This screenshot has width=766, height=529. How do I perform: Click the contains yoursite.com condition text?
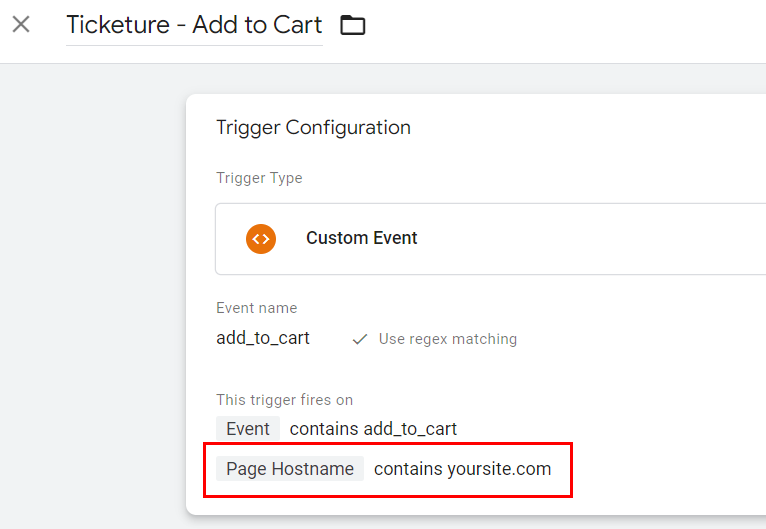pyautogui.click(x=463, y=468)
